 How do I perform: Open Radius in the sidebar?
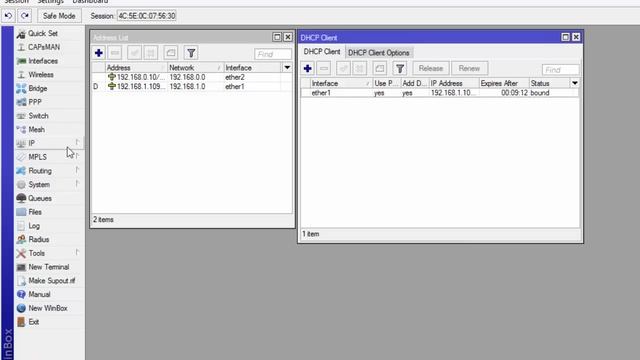point(39,240)
